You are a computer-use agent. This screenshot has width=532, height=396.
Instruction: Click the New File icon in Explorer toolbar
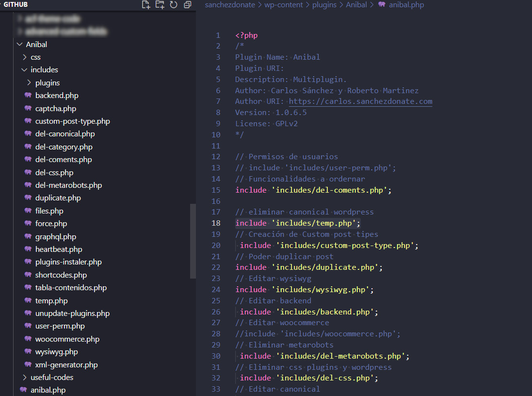[x=145, y=4]
